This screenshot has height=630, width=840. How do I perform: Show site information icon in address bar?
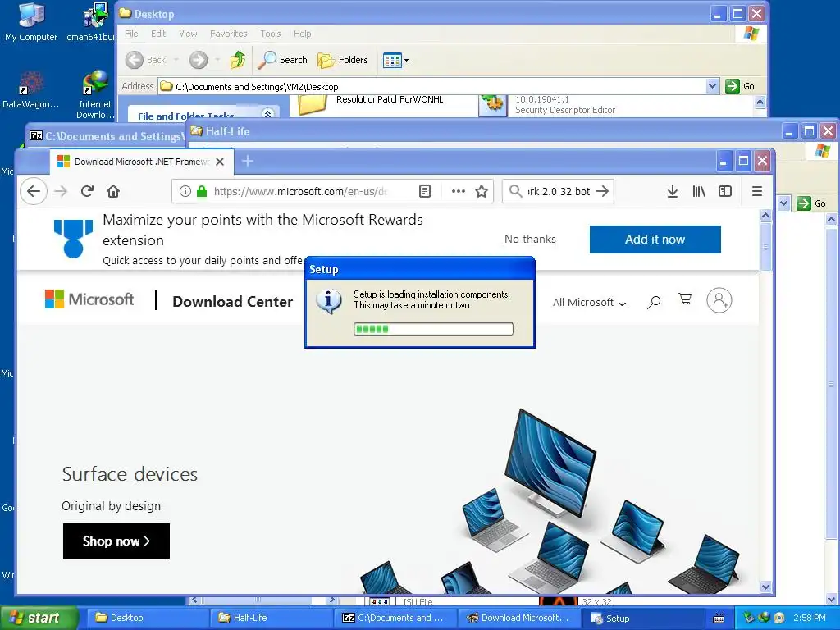point(185,191)
